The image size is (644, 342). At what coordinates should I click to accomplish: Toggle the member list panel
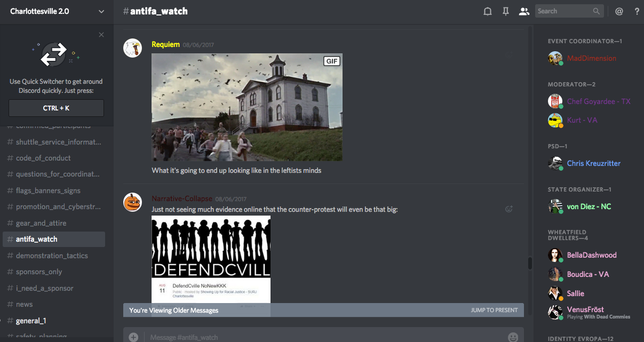(524, 11)
